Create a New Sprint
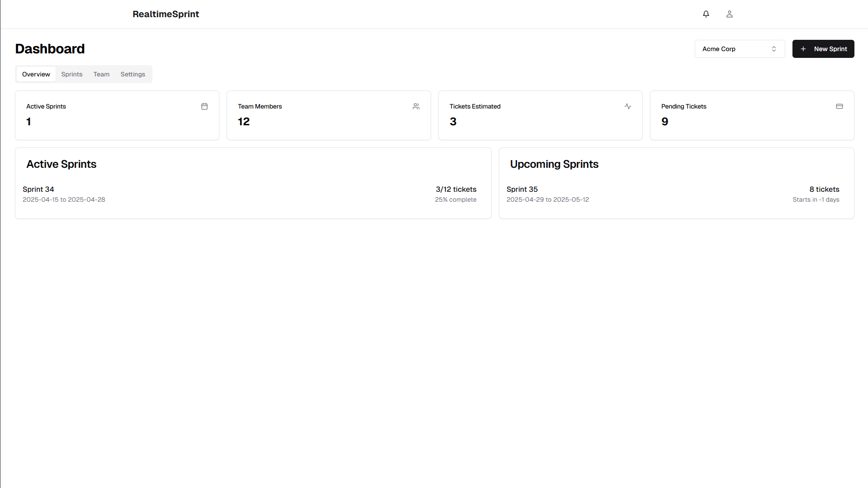Viewport: 868px width, 488px height. pyautogui.click(x=823, y=49)
